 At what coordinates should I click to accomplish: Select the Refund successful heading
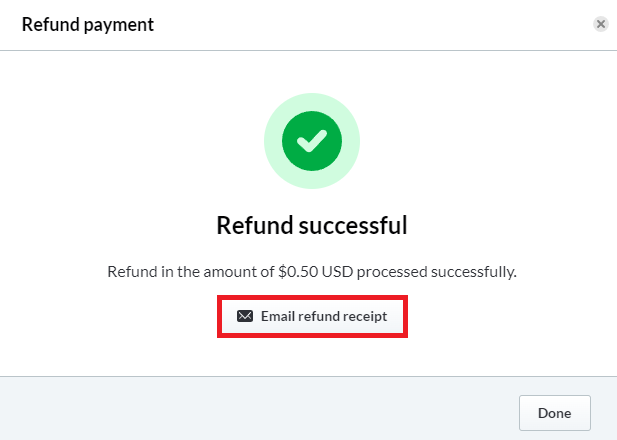(x=312, y=225)
